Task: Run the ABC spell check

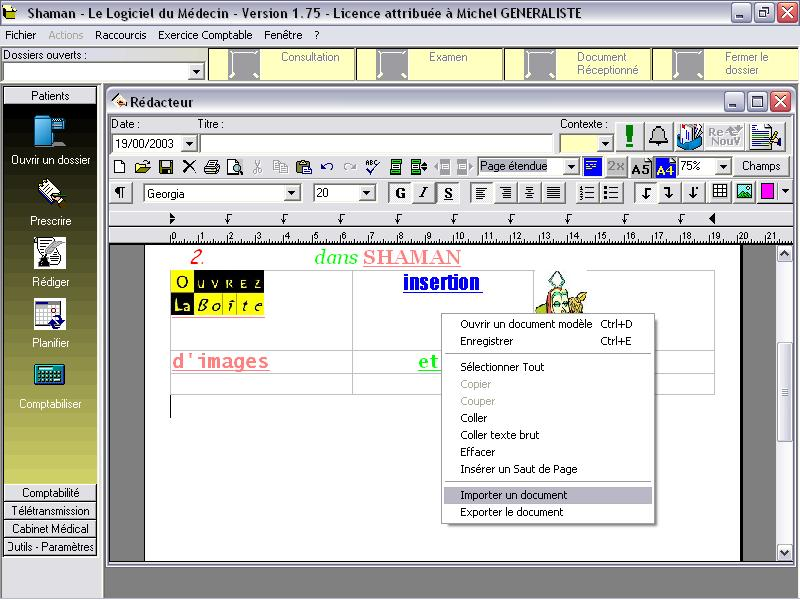Action: coord(372,167)
